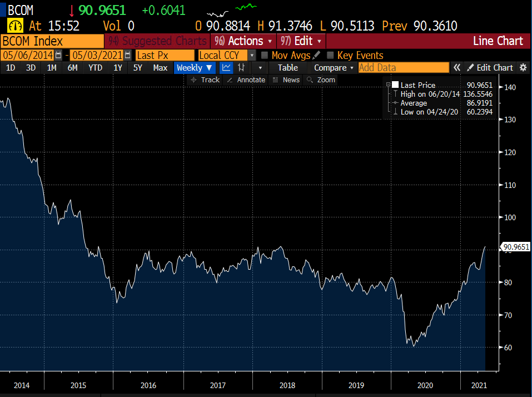Click the Annotate pencil icon

[x=230, y=80]
